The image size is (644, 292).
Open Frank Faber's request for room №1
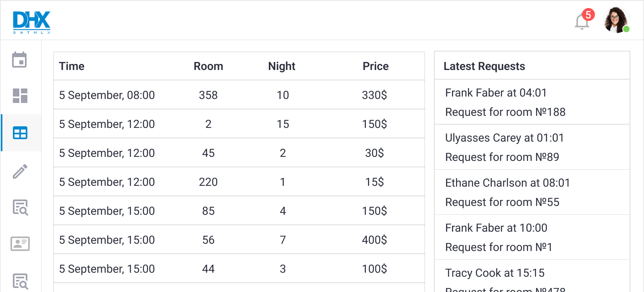[532, 238]
